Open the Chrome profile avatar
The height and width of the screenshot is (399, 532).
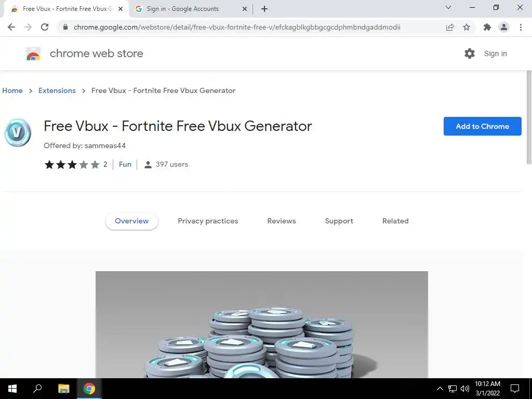pyautogui.click(x=504, y=27)
